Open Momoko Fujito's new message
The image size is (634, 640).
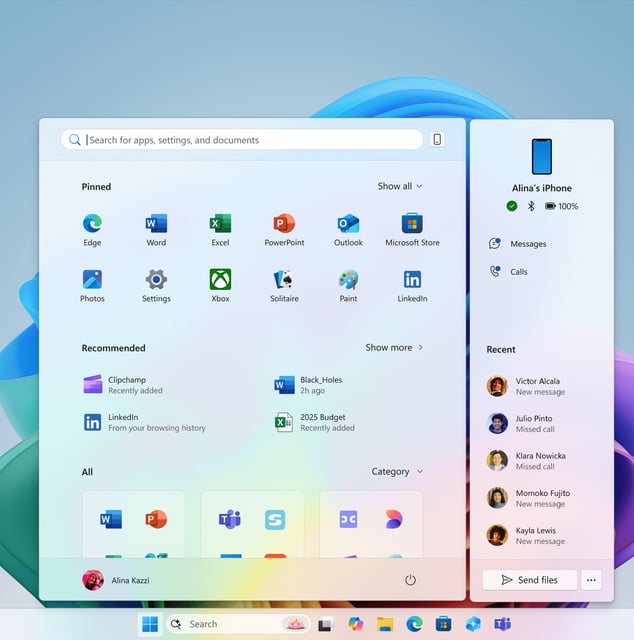pyautogui.click(x=528, y=498)
